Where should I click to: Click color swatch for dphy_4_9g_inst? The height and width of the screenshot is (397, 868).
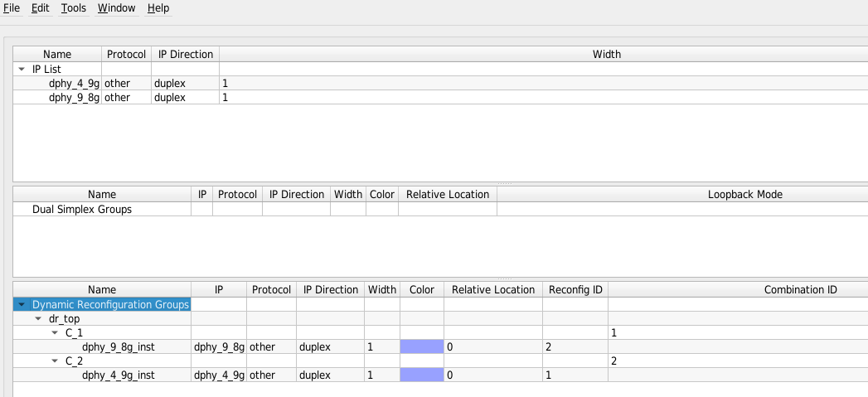[x=421, y=375]
